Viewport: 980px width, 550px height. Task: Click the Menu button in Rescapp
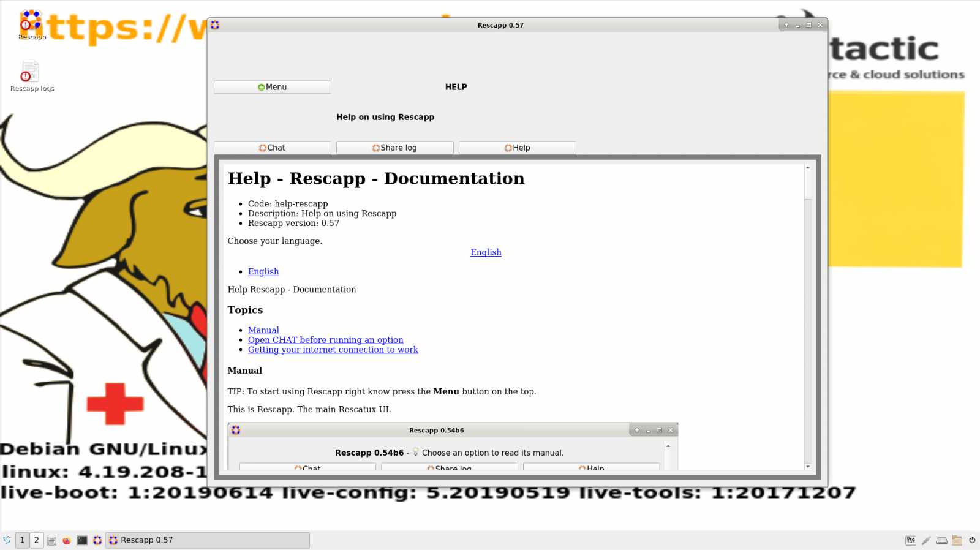(272, 87)
